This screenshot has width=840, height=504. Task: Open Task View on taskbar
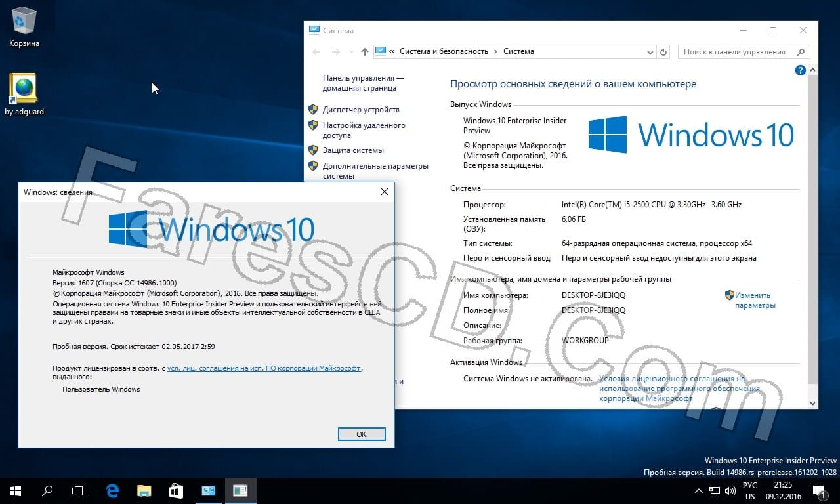[79, 490]
